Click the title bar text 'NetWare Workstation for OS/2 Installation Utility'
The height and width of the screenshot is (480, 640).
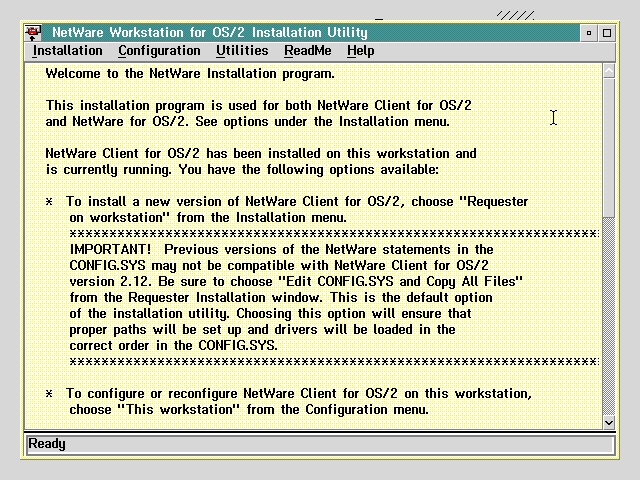pyautogui.click(x=210, y=33)
